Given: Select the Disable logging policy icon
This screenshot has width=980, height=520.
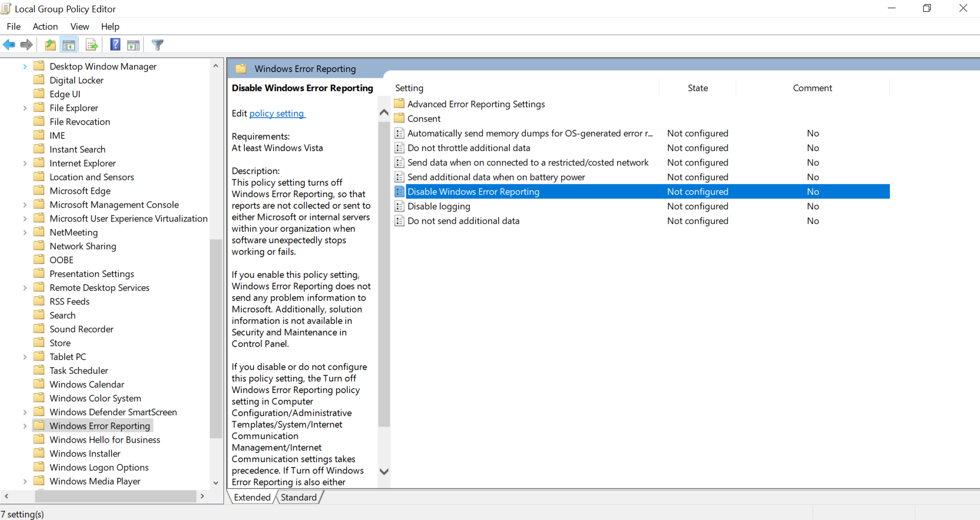Looking at the screenshot, I should pyautogui.click(x=400, y=206).
